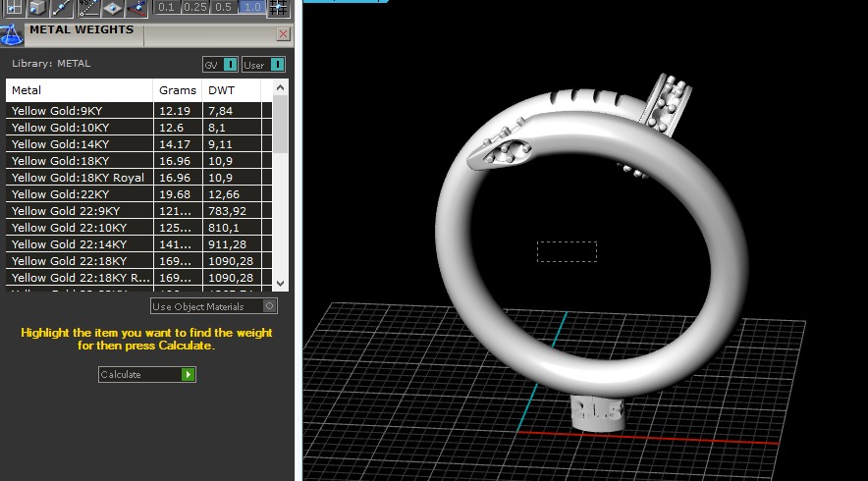
Task: Click the 911,28 DWT value
Action: click(227, 244)
